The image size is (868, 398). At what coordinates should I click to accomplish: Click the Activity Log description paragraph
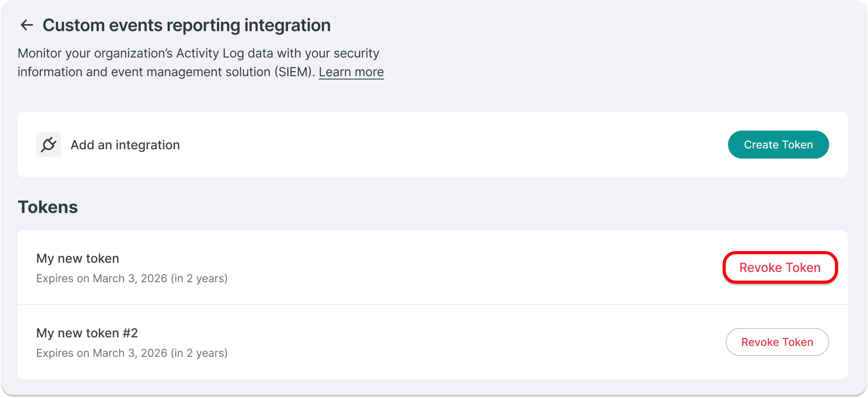point(201,62)
